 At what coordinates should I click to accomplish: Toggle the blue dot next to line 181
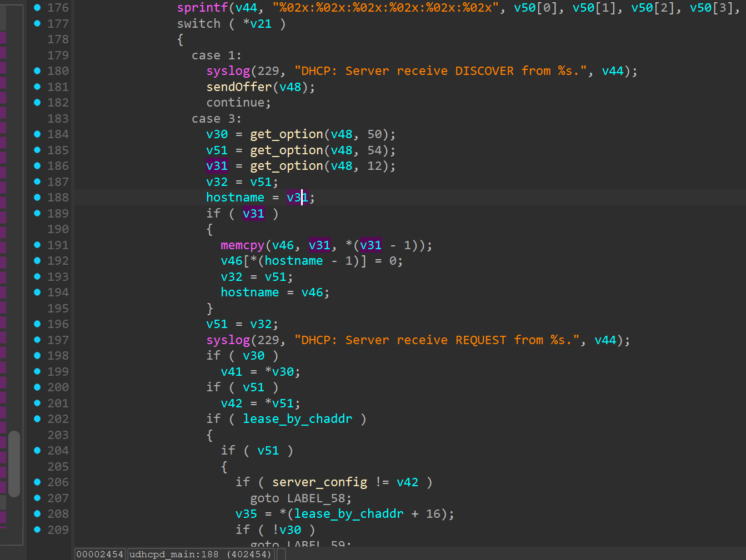37,87
